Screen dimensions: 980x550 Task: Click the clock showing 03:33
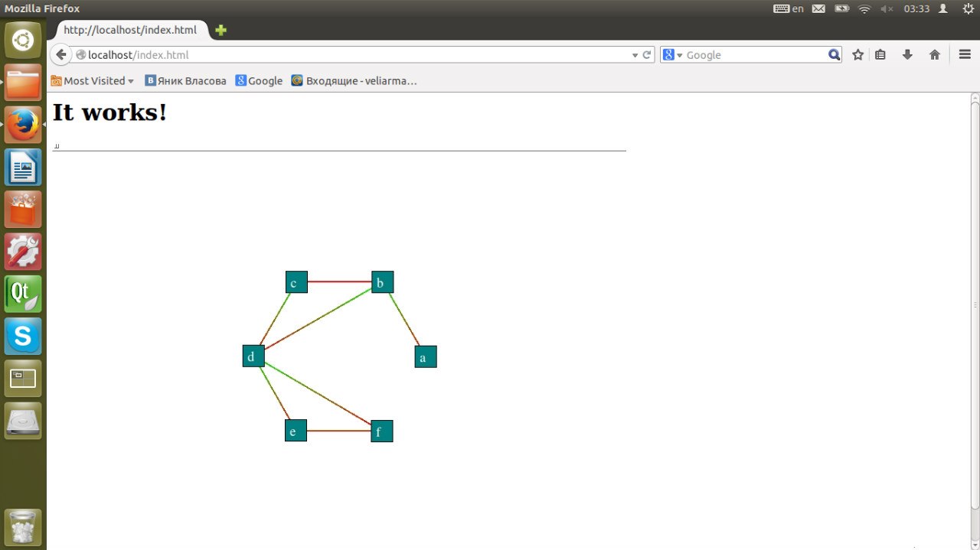[916, 8]
